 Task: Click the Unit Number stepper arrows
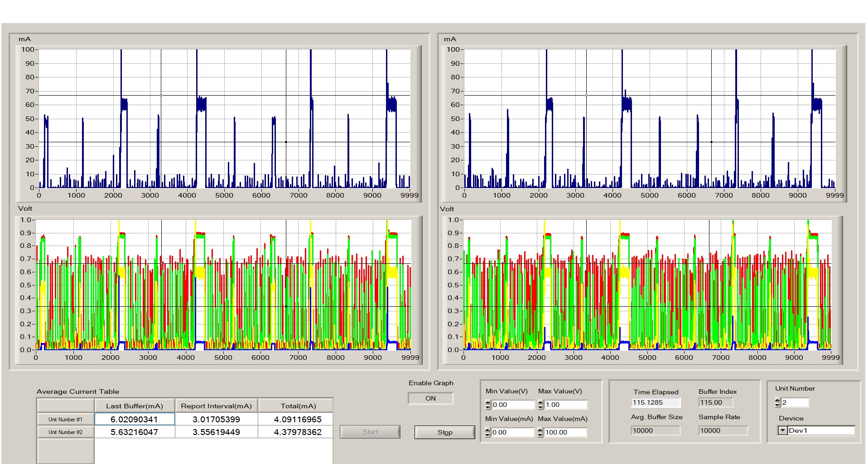click(778, 402)
